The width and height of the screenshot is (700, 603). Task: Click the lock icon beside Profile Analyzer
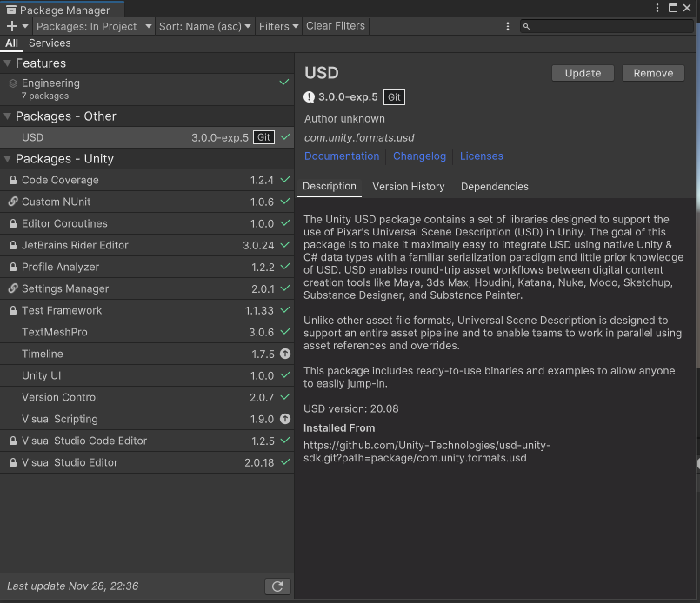coord(13,267)
